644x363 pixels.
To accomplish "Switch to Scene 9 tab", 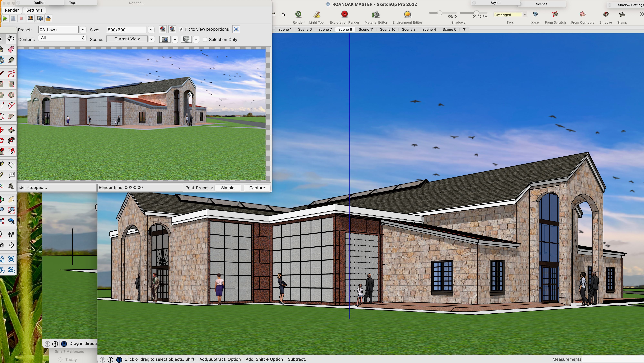I will click(x=345, y=29).
